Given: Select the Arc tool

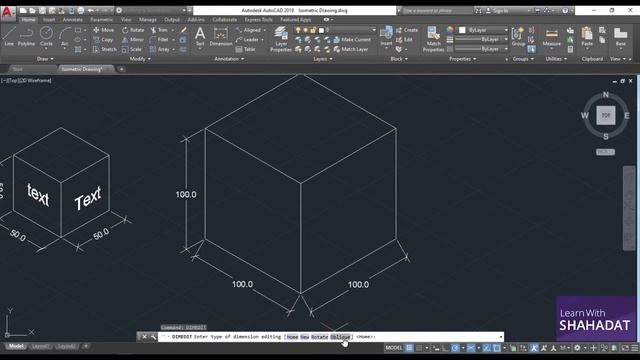Looking at the screenshot, I should (x=64, y=36).
